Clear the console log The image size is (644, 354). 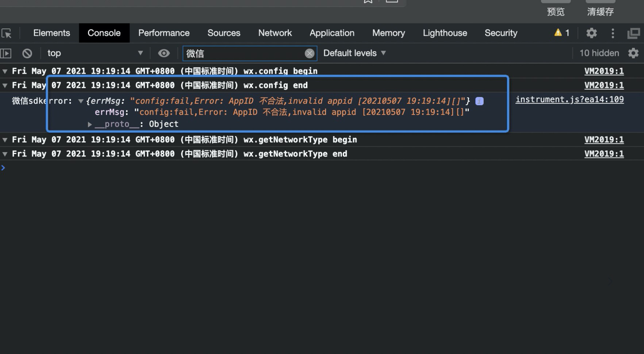27,53
